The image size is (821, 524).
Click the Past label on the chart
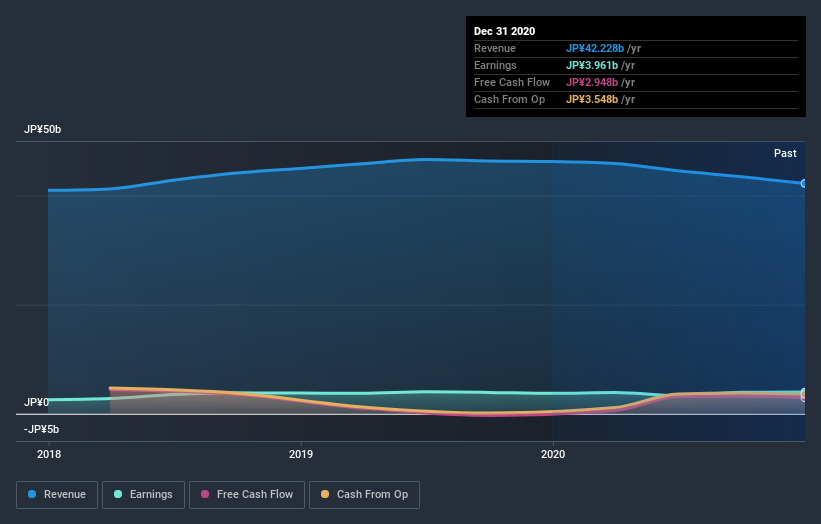point(785,153)
